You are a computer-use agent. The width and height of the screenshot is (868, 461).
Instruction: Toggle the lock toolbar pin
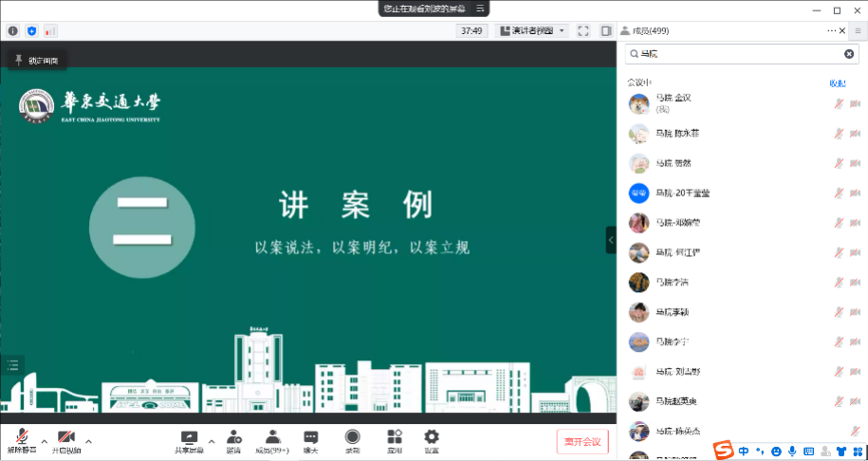click(x=18, y=60)
